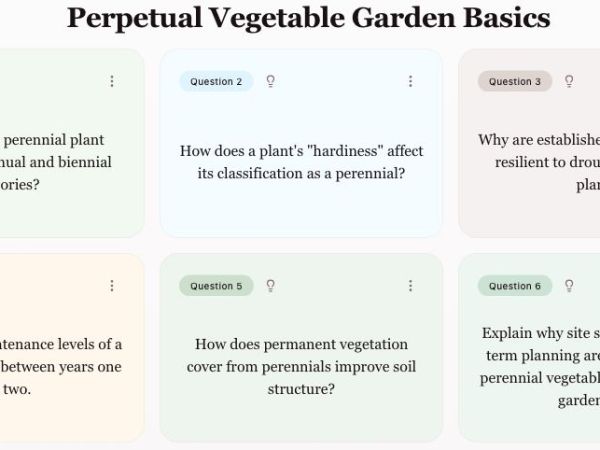Open options menu on the annual and biennial card
The height and width of the screenshot is (450, 600).
click(111, 82)
